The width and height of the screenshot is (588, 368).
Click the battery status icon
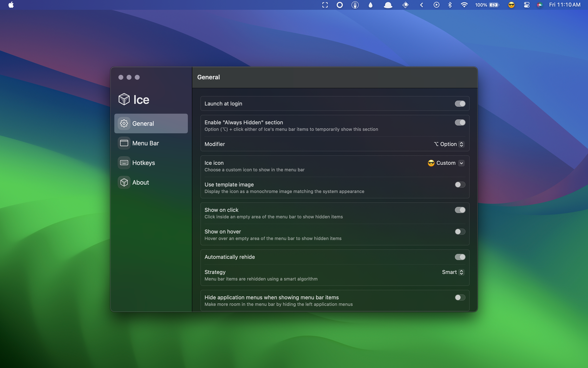pos(494,5)
